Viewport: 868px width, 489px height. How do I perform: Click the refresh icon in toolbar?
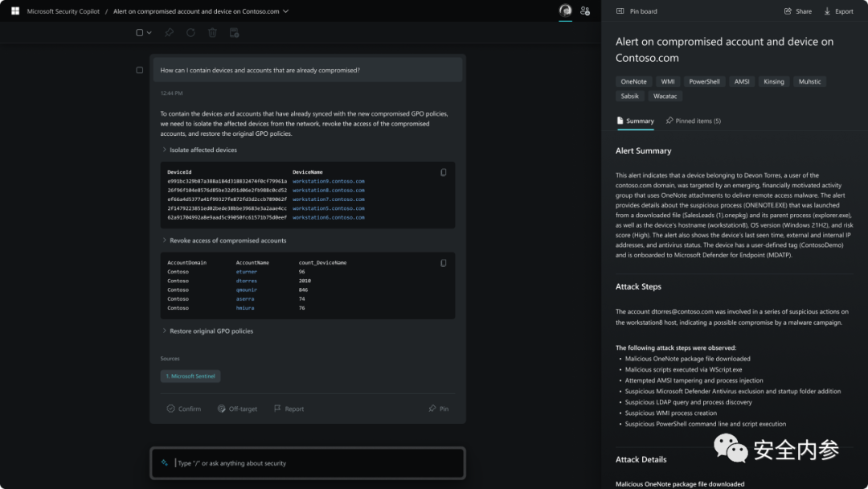[191, 33]
